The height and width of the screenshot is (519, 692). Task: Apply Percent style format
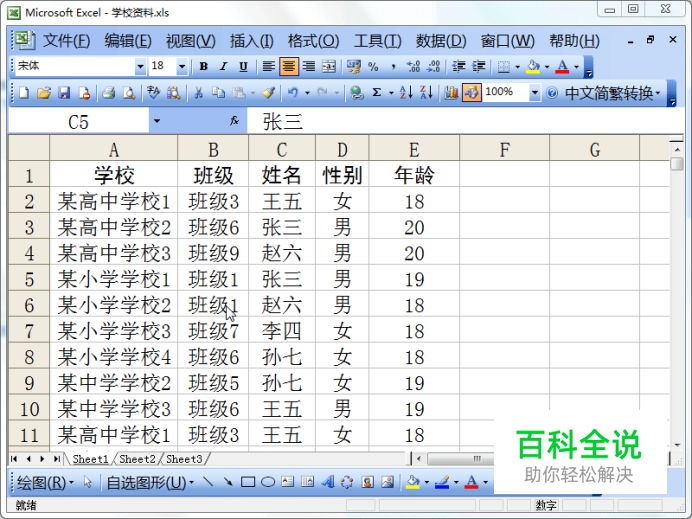pyautogui.click(x=373, y=67)
